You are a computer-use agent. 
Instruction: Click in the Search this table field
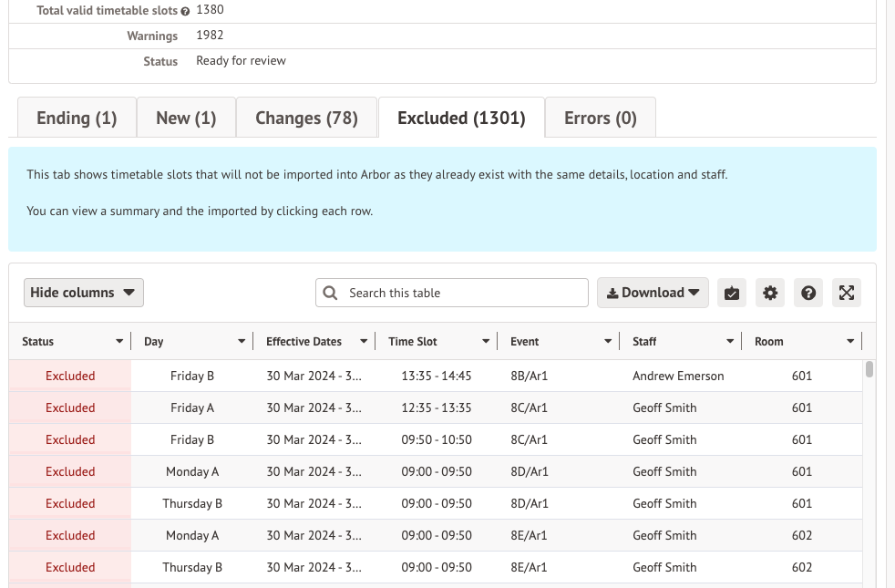(463, 293)
